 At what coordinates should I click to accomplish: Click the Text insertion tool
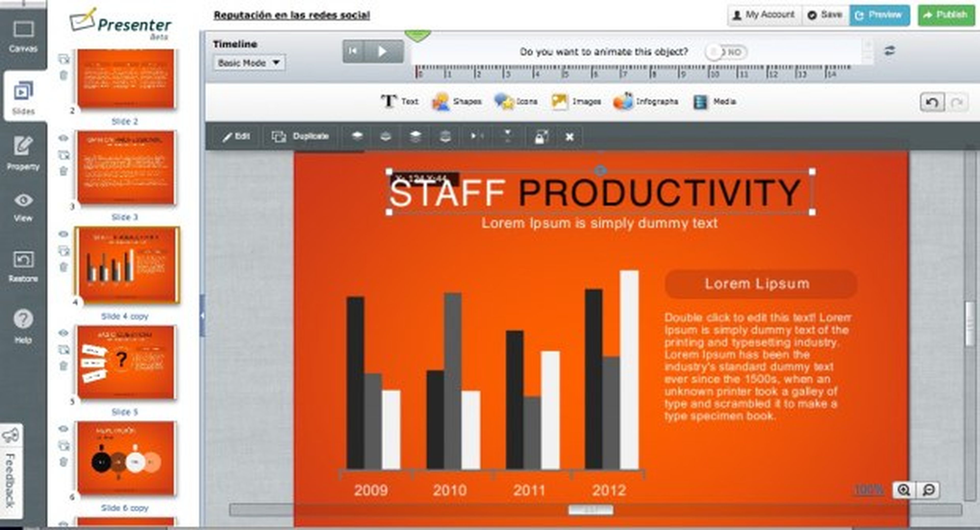click(x=398, y=101)
